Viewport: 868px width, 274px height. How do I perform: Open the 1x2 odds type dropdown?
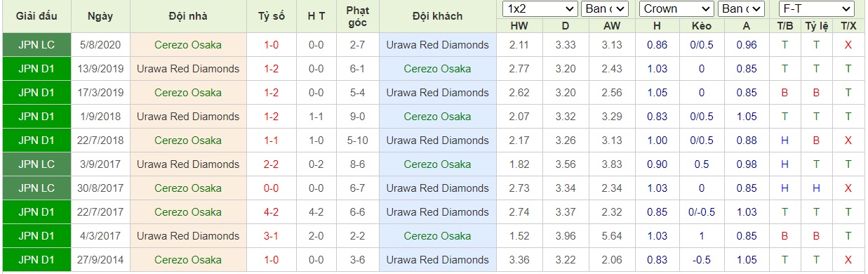pyautogui.click(x=540, y=9)
